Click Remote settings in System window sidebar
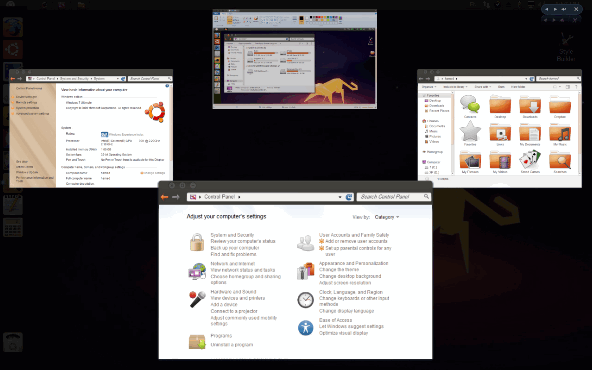The width and height of the screenshot is (592, 370). pos(26,102)
